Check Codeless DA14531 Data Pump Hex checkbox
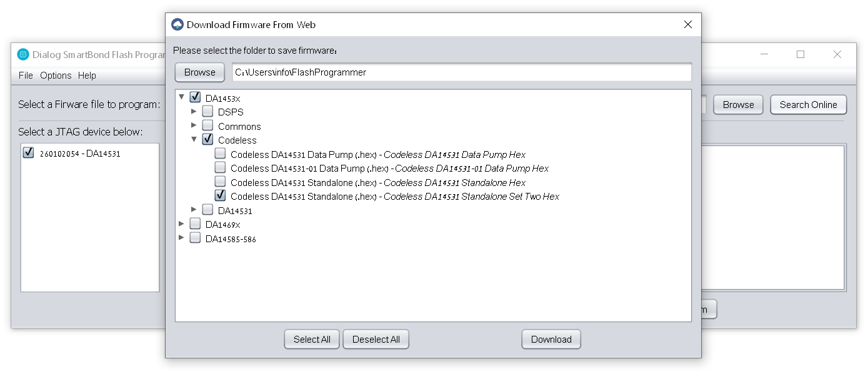The image size is (868, 372). click(220, 154)
